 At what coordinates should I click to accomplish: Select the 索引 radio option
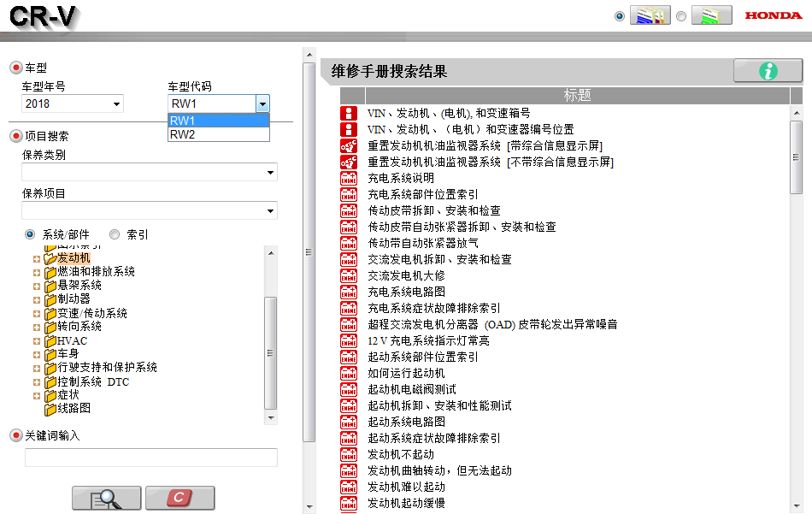[x=115, y=234]
